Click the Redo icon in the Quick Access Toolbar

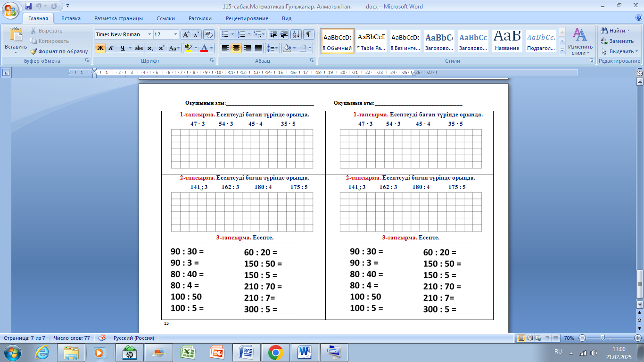tap(53, 7)
